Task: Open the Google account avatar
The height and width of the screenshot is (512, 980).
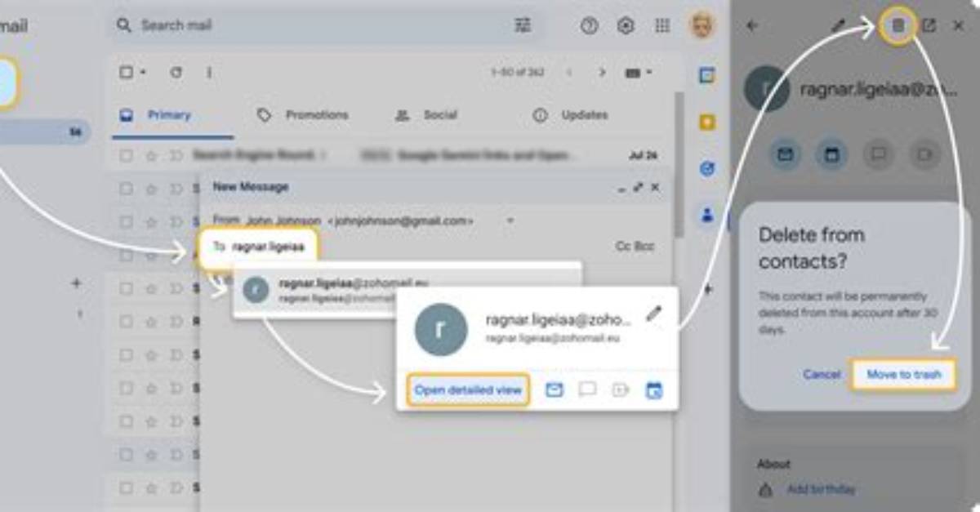Action: coord(701,25)
